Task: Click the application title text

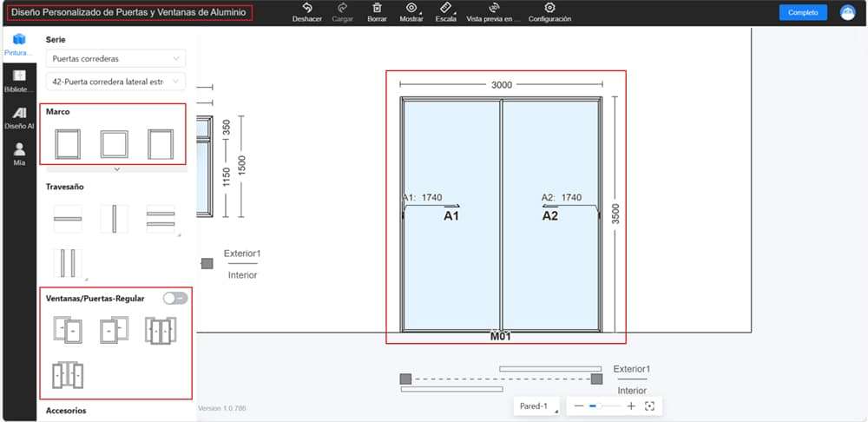Action: (129, 12)
